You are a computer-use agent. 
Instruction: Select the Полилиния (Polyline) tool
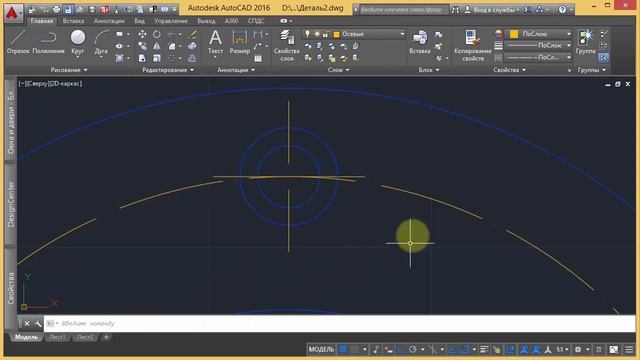pos(48,42)
